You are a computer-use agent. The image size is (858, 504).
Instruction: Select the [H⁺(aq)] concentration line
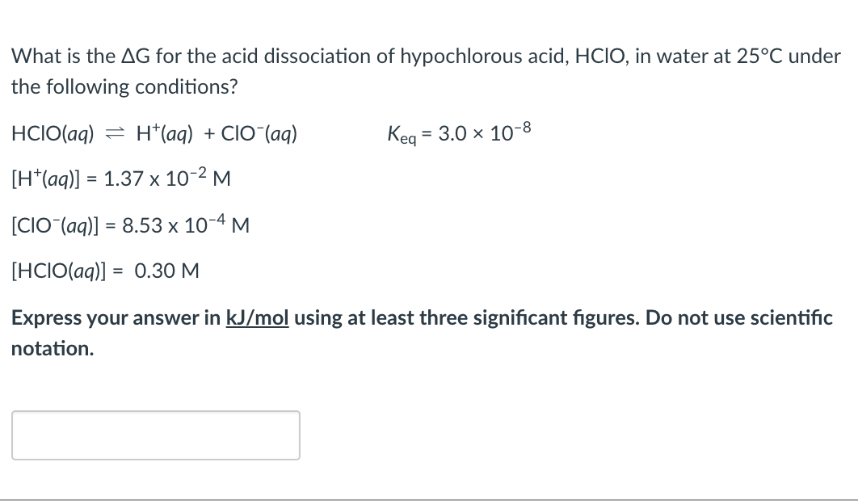(x=120, y=178)
